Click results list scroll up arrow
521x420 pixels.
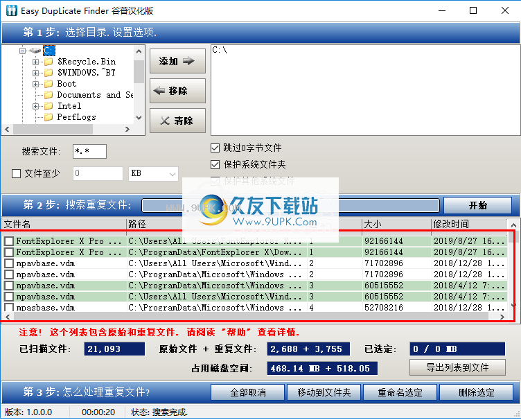[513, 225]
